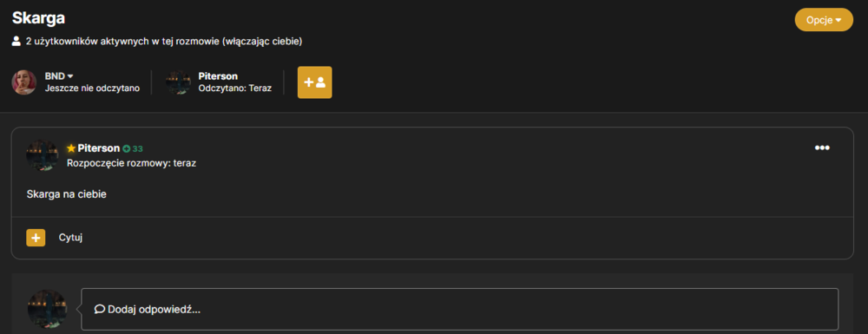Open your avatar beside the reply box
This screenshot has width=868, height=334.
pos(47,309)
